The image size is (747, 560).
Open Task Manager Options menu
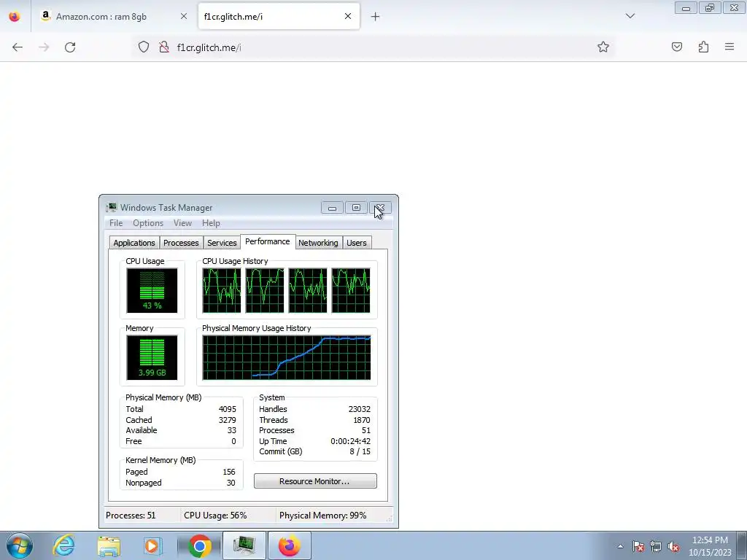coord(147,223)
